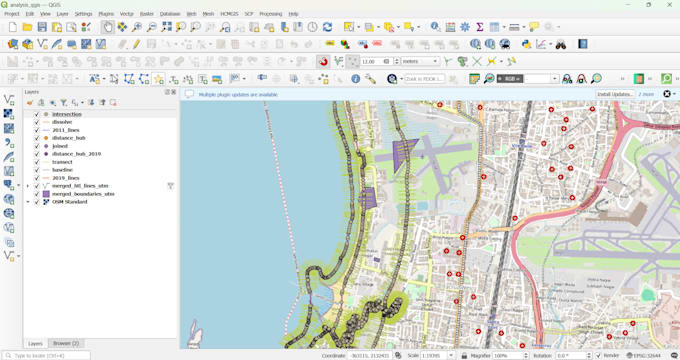Open the Select Features dropdown arrow

coord(358,27)
